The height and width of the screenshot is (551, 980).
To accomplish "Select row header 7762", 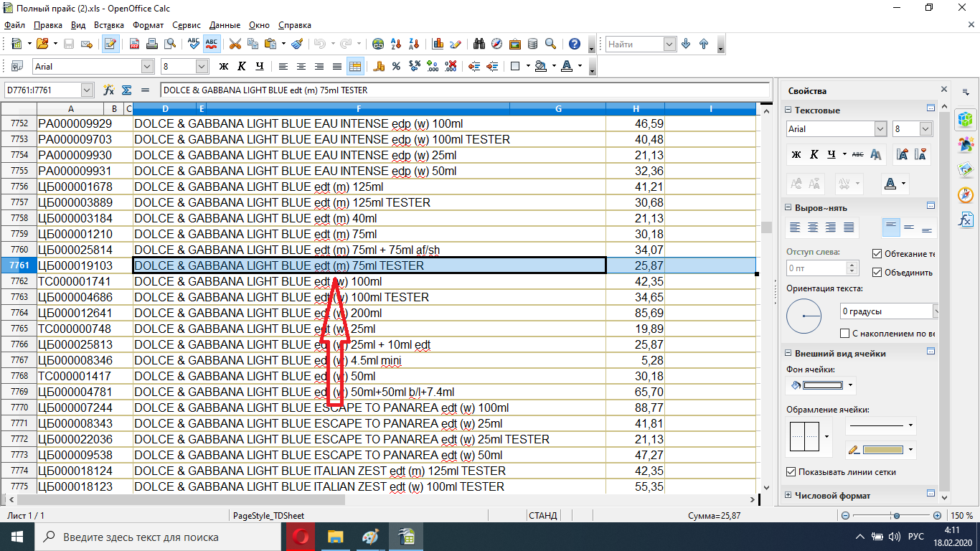I will pyautogui.click(x=18, y=281).
